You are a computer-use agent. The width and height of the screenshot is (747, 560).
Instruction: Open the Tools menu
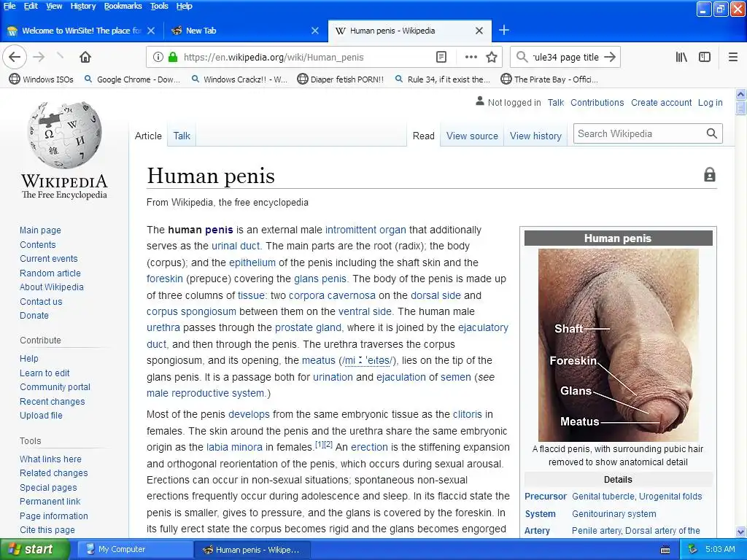(159, 6)
